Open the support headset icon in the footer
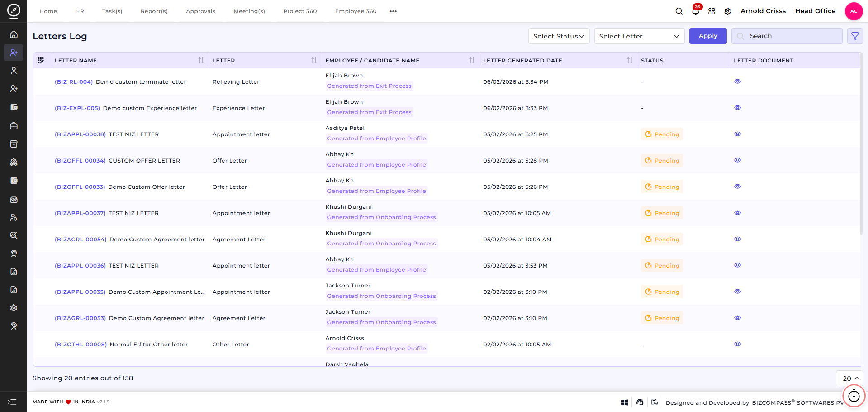This screenshot has width=868, height=412. (x=640, y=402)
